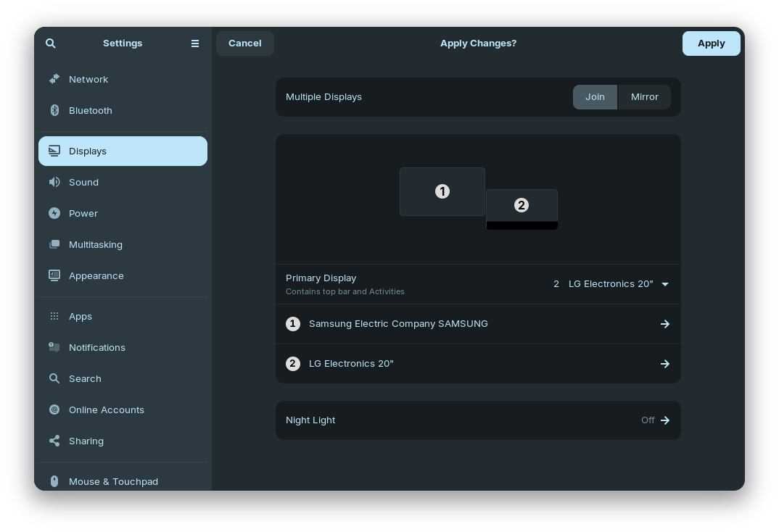Click the Power icon in the sidebar
Image resolution: width=779 pixels, height=532 pixels.
54,213
